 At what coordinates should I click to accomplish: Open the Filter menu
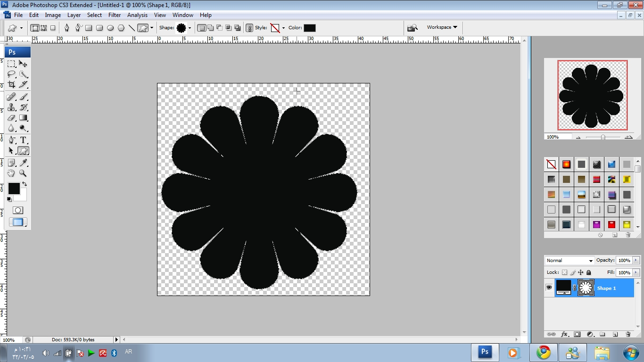[115, 15]
